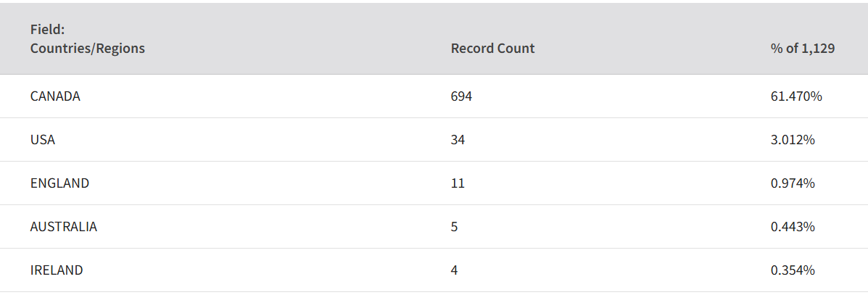Select the IRELAND country entry
The image size is (868, 295).
57,270
